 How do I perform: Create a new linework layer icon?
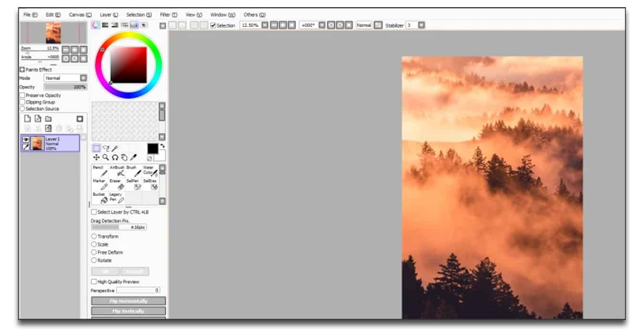pos(38,119)
